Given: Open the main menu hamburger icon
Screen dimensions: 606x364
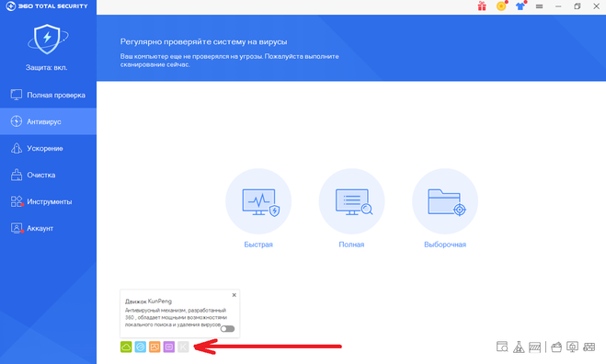Looking at the screenshot, I should click(539, 6).
